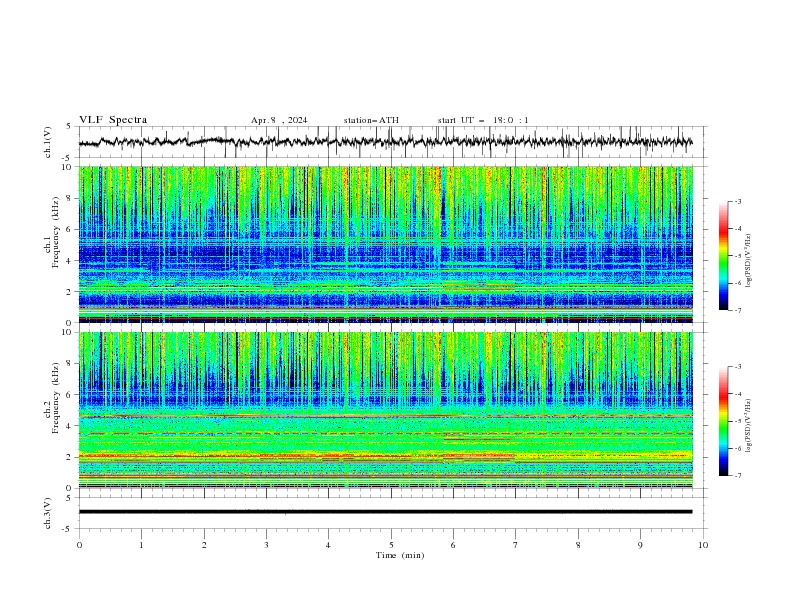Click lower colorbar tick label "-3"
The height and width of the screenshot is (612, 792).
click(737, 367)
